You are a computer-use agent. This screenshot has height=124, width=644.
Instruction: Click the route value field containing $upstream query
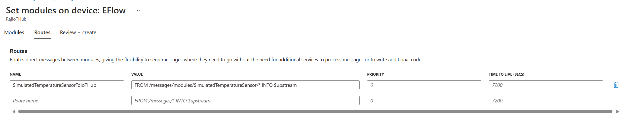(x=245, y=85)
